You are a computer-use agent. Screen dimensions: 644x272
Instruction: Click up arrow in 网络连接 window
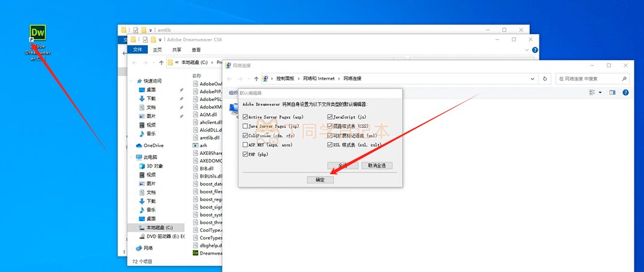pyautogui.click(x=257, y=79)
